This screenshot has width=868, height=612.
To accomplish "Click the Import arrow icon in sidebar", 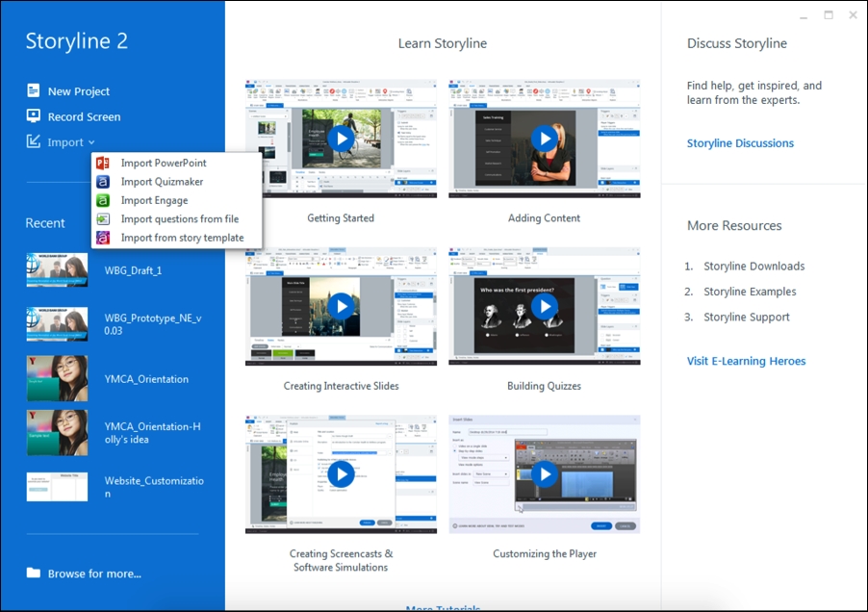I will [34, 141].
